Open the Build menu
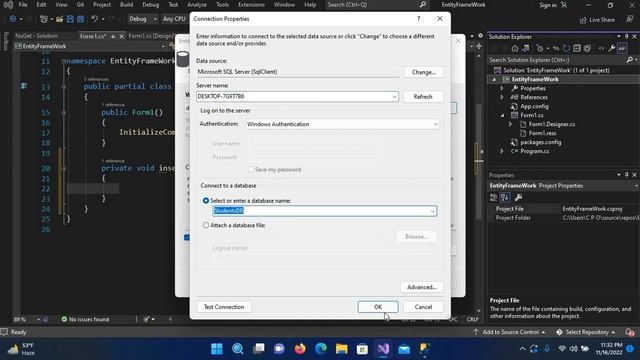 (127, 5)
